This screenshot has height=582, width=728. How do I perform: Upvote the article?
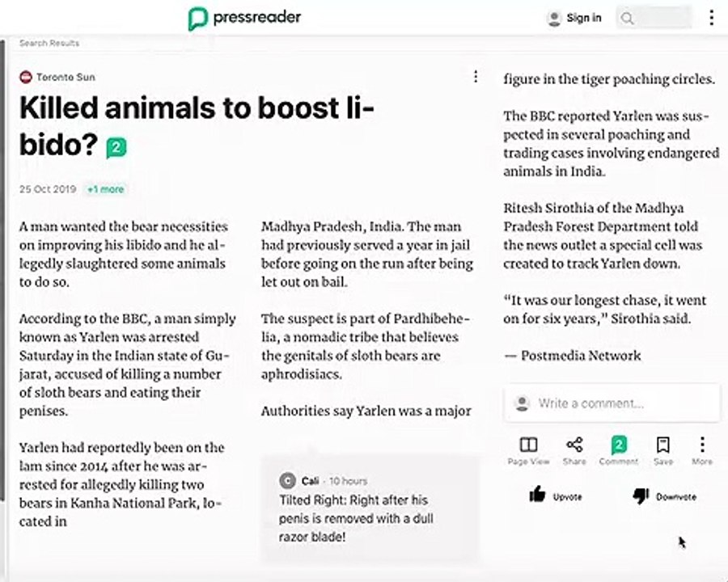[555, 496]
